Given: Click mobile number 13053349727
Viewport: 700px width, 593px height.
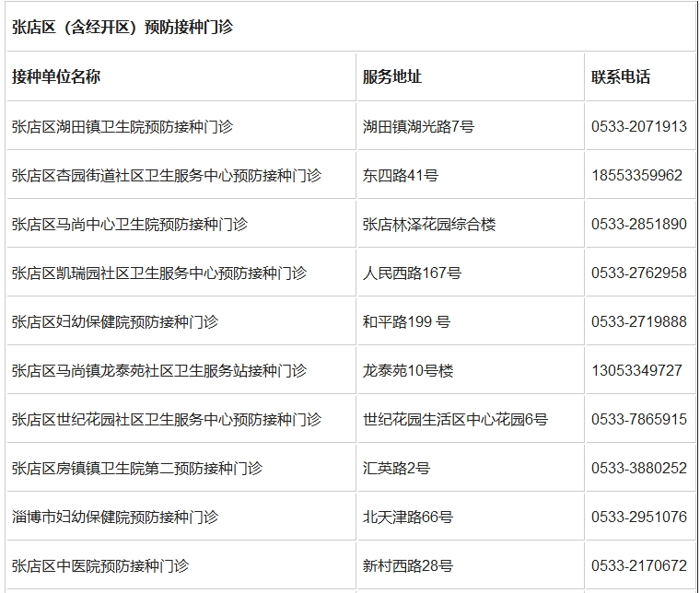Looking at the screenshot, I should pos(636,370).
